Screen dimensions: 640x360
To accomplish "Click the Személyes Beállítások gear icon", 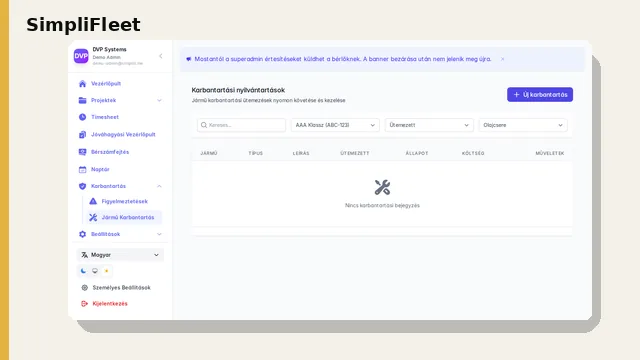I will click(84, 288).
